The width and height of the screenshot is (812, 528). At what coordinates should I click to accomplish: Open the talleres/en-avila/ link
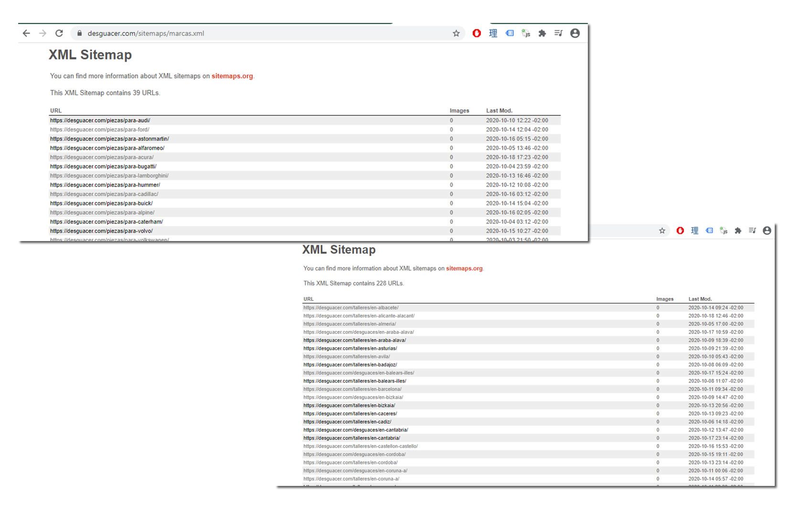346,356
